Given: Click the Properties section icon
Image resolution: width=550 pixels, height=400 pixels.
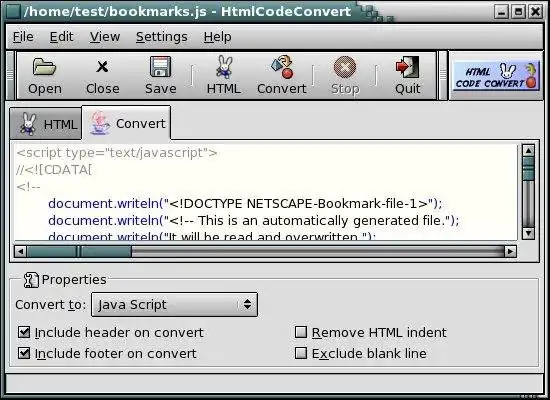Looking at the screenshot, I should [31, 280].
